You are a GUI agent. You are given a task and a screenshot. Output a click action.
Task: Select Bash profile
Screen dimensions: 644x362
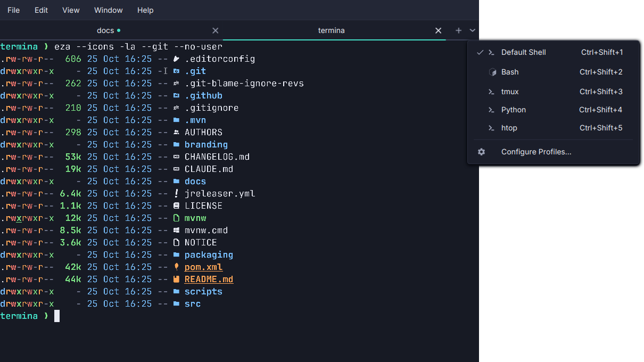(x=554, y=72)
